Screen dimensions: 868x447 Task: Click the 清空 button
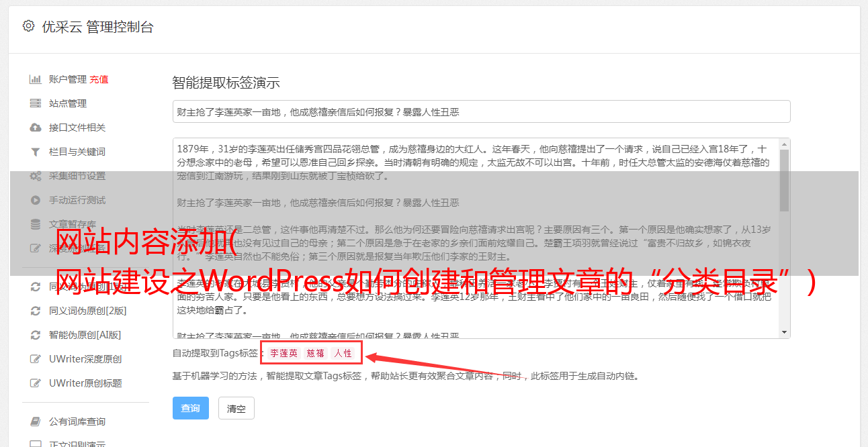(236, 408)
